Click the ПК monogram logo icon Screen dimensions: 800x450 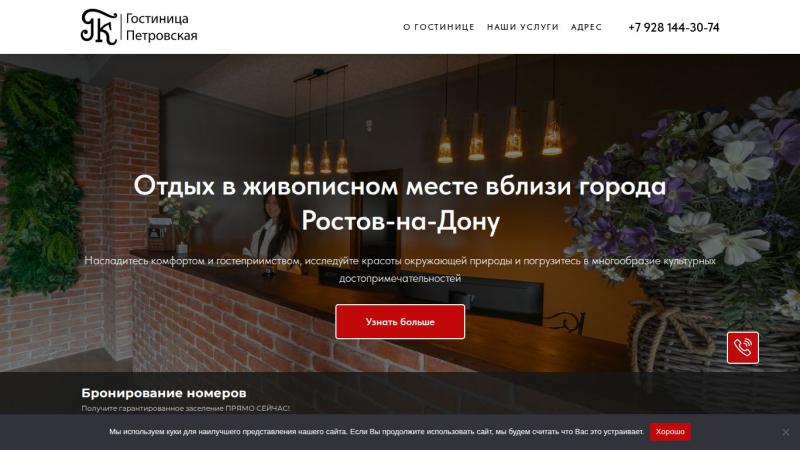(x=99, y=27)
